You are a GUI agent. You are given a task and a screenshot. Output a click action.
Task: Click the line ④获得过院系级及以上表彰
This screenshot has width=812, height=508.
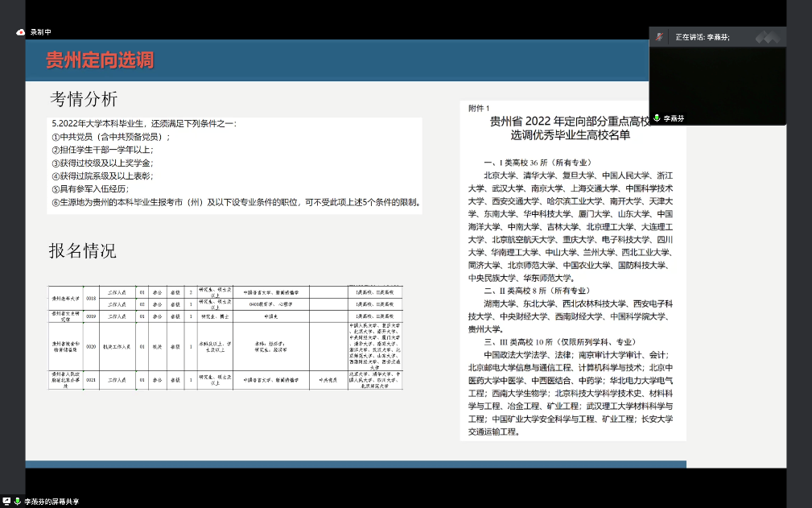click(x=102, y=176)
